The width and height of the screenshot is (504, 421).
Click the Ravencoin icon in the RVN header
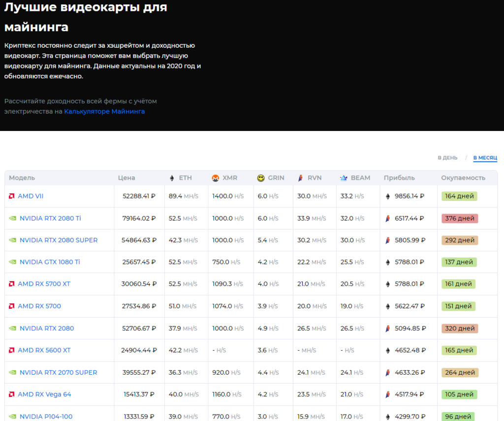point(300,178)
